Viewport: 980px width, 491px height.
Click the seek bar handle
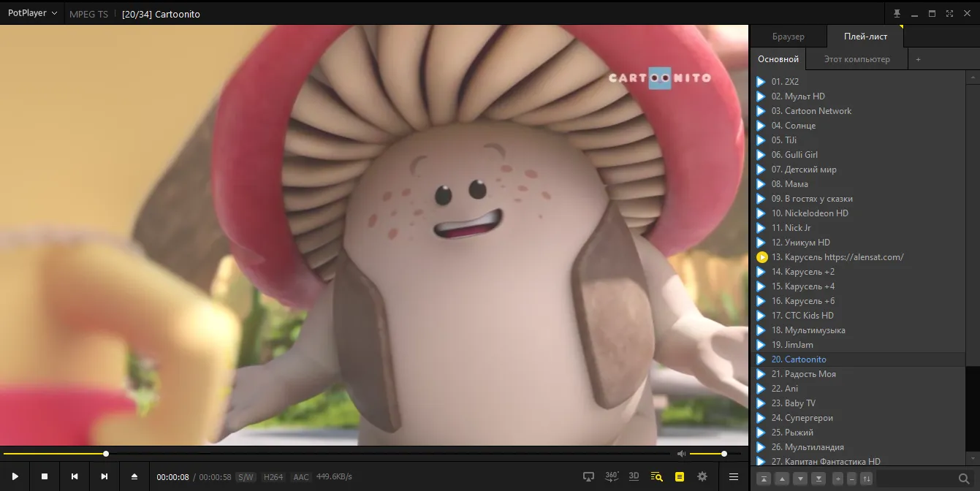(x=106, y=454)
